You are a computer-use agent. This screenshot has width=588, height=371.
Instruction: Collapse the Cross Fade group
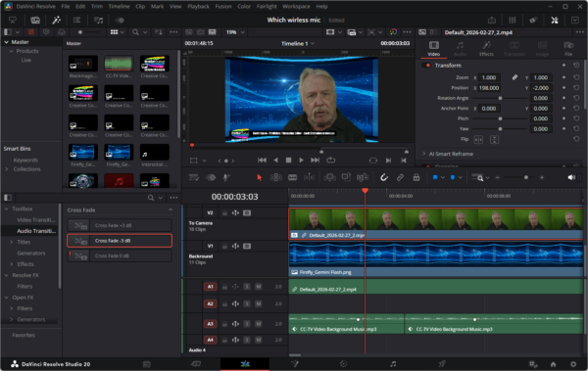point(171,209)
